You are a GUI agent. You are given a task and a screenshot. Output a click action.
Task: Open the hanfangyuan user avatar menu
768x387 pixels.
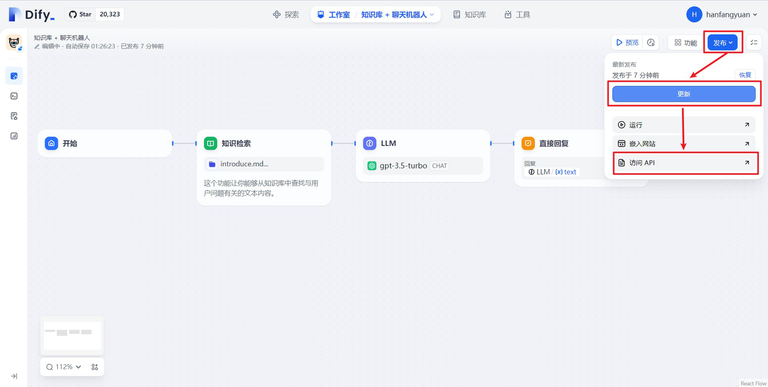(x=694, y=15)
